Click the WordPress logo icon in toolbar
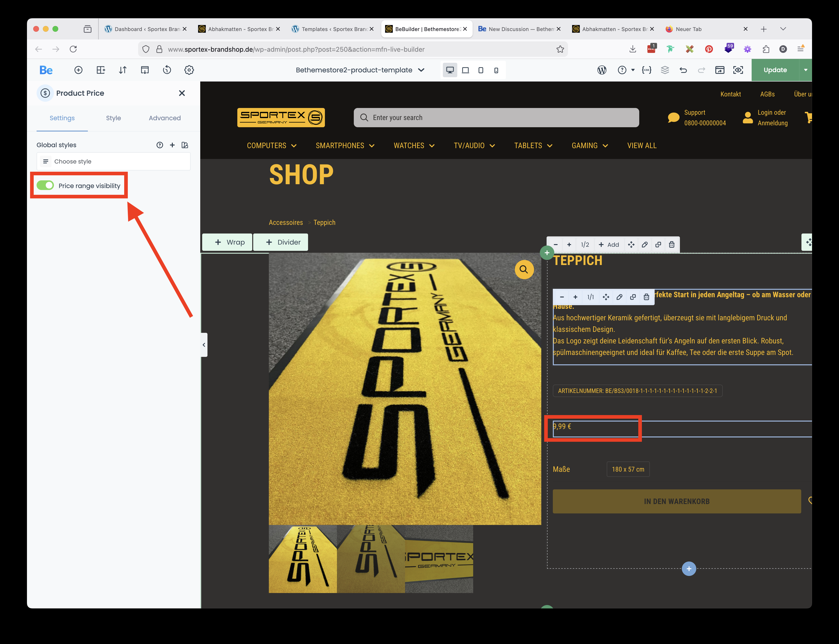This screenshot has width=839, height=644. tap(601, 70)
